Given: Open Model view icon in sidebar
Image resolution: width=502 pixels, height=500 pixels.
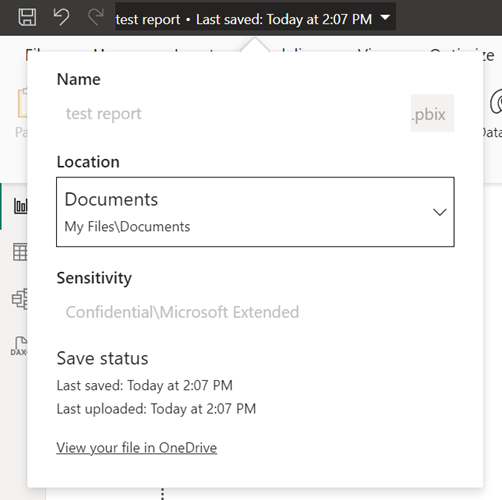Looking at the screenshot, I should pos(20,299).
